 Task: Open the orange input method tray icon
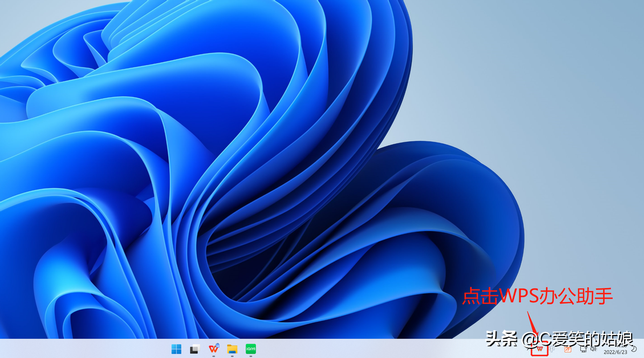[568, 349]
